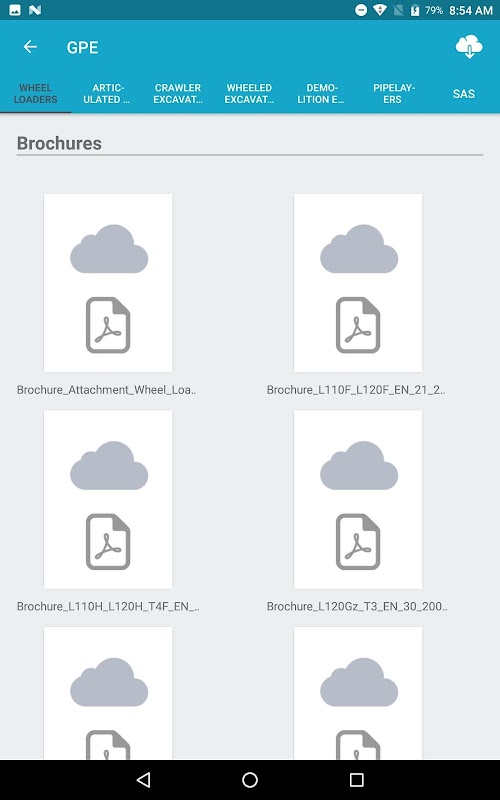
Task: Tap the back arrow next to GPE
Action: (x=30, y=47)
